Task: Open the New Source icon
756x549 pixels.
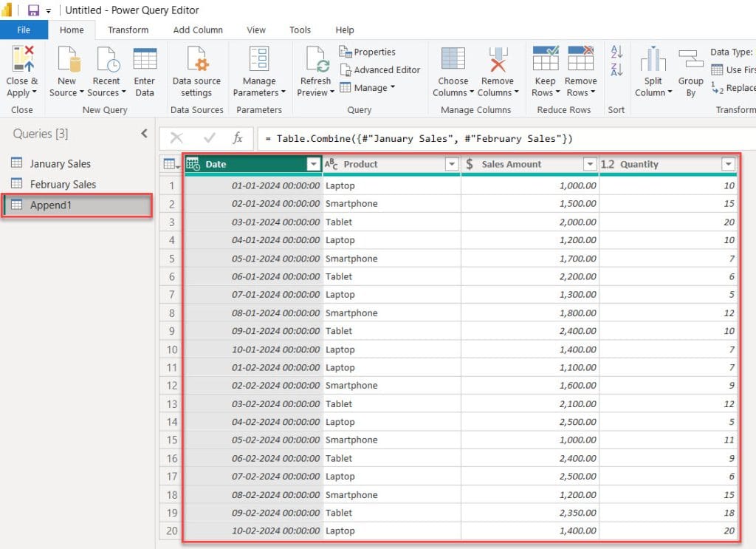Action: pyautogui.click(x=68, y=59)
